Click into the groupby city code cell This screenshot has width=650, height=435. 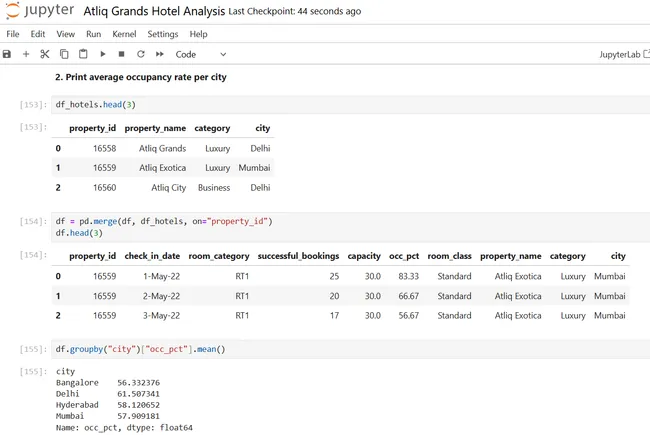tap(350, 349)
